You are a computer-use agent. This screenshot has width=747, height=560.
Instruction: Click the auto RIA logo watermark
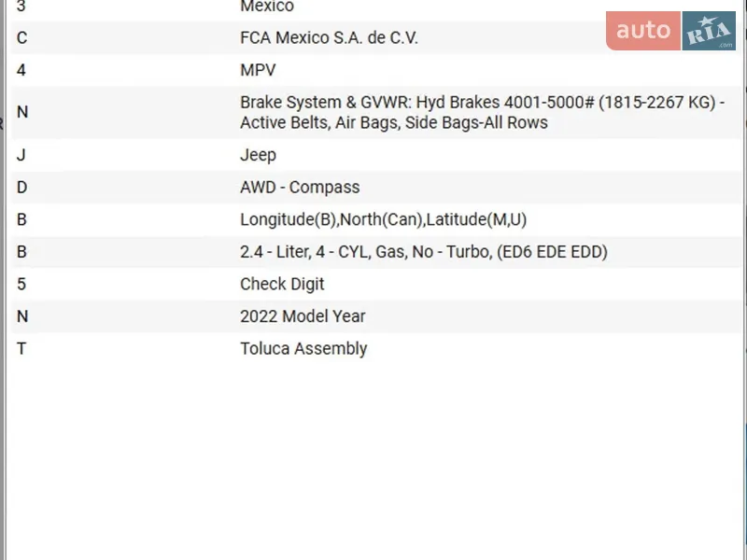tap(670, 31)
